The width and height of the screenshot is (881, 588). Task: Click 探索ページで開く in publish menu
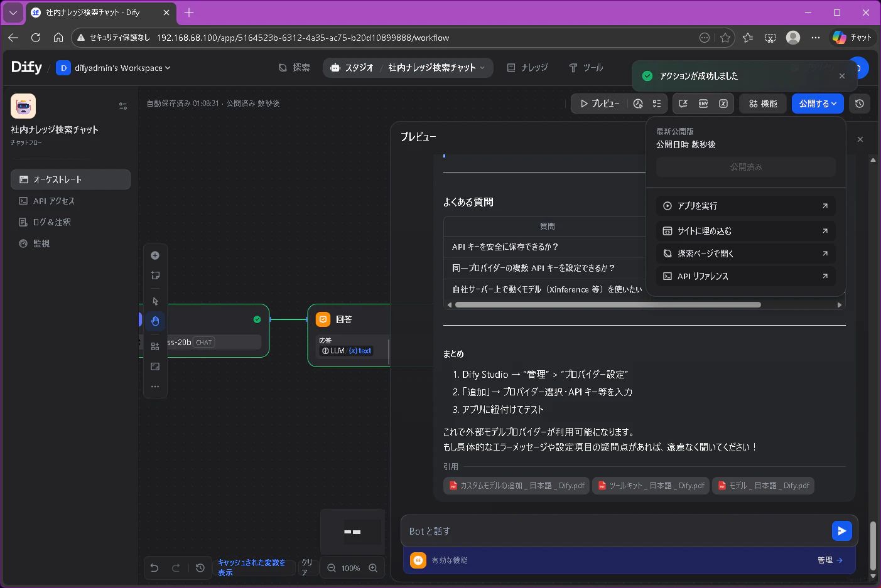(746, 254)
